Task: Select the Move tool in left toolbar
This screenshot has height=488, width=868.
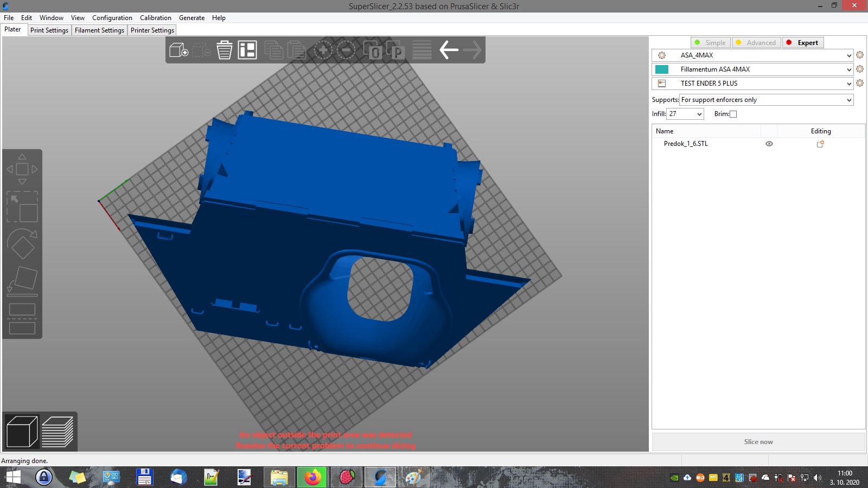Action: pos(22,169)
